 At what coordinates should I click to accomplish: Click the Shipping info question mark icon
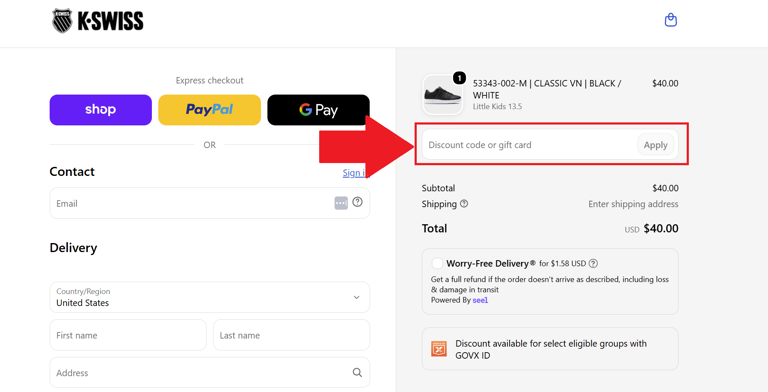click(464, 203)
